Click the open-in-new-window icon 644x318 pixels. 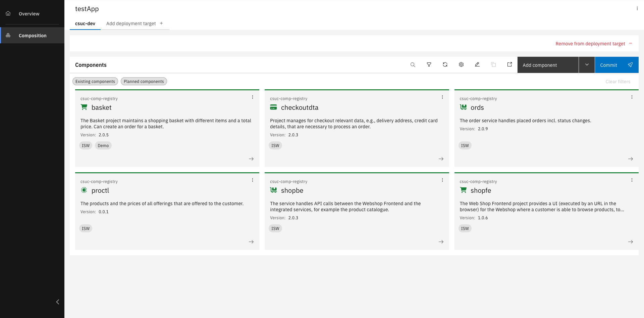click(509, 64)
